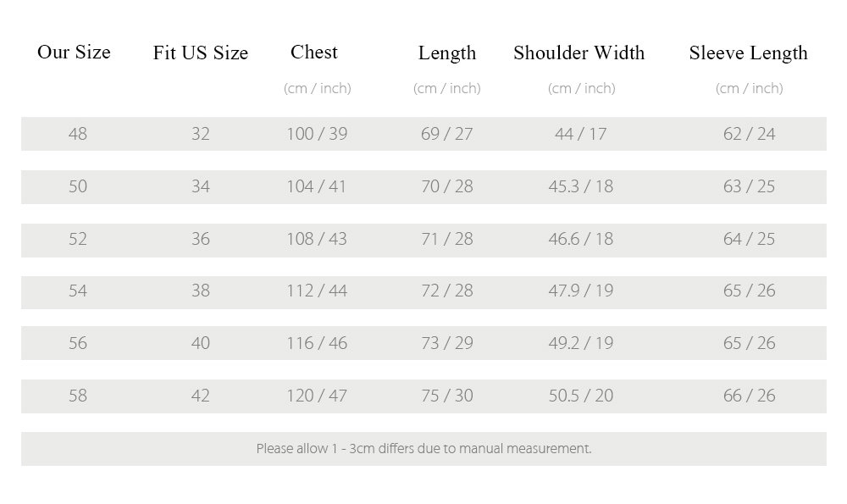Image resolution: width=847 pixels, height=504 pixels.
Task: Click the (cm / inch) label under Chest
Action: (x=318, y=88)
